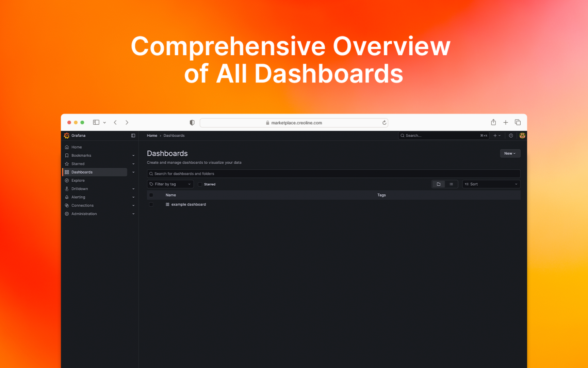Open the Filter by tag dropdown
The image size is (588, 368).
[170, 184]
